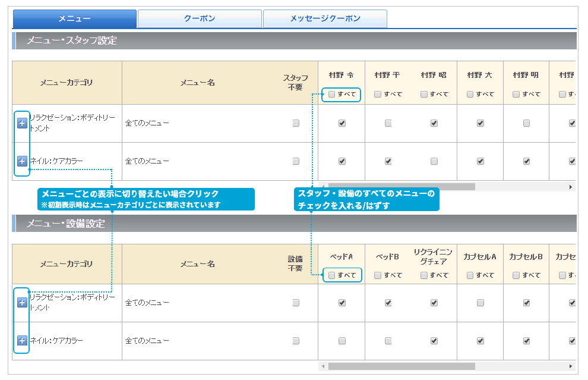588x380 pixels.
Task: Uncheck 村野 昭 for the リラクゼーション row
Action: tap(434, 123)
